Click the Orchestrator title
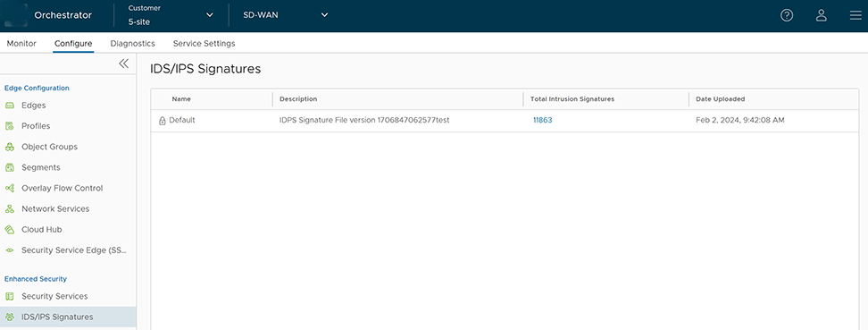 tap(63, 15)
